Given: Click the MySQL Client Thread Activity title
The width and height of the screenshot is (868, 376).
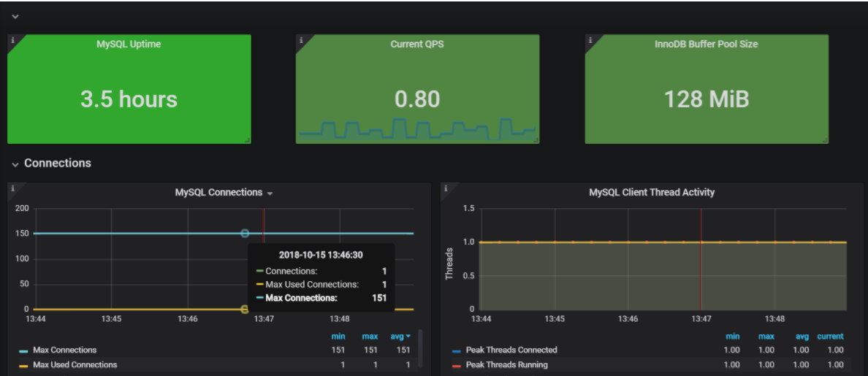Looking at the screenshot, I should click(x=652, y=193).
